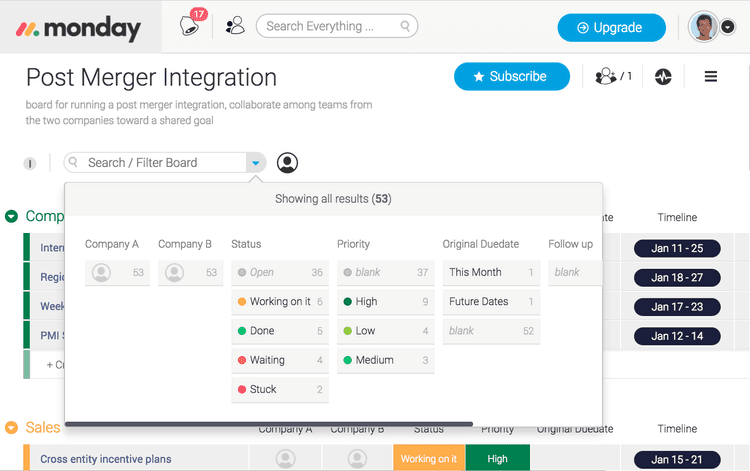
Task: Filter Priority by Low
Action: [386, 331]
